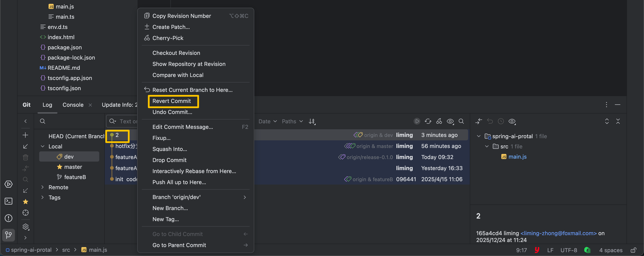Image resolution: width=644 pixels, height=256 pixels.
Task: Click the Services run icon in sidebar
Action: click(9, 184)
